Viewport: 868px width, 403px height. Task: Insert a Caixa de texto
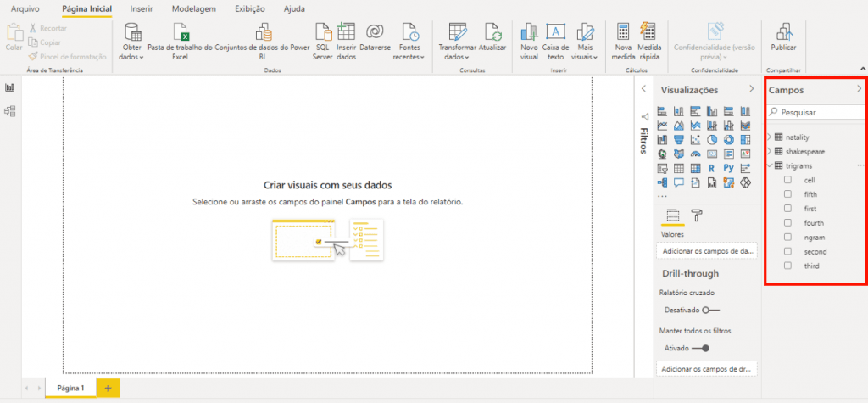pyautogui.click(x=555, y=32)
